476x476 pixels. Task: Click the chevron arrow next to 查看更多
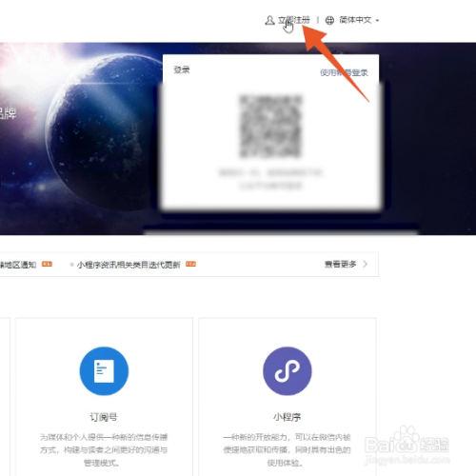pyautogui.click(x=366, y=264)
